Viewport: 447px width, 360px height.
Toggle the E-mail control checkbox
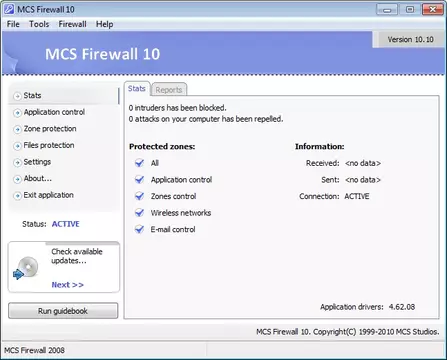point(139,230)
